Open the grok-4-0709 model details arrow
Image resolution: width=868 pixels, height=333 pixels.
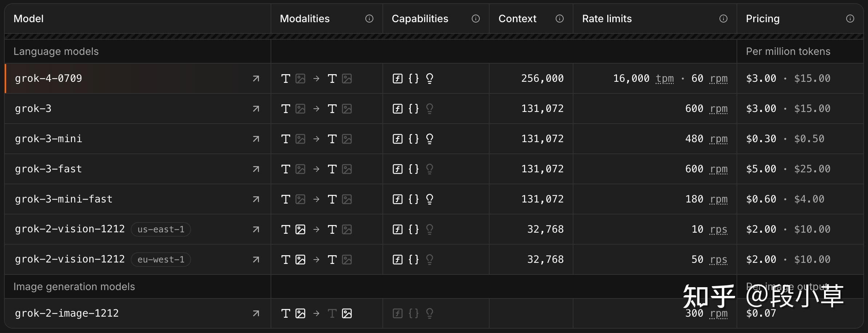point(256,79)
